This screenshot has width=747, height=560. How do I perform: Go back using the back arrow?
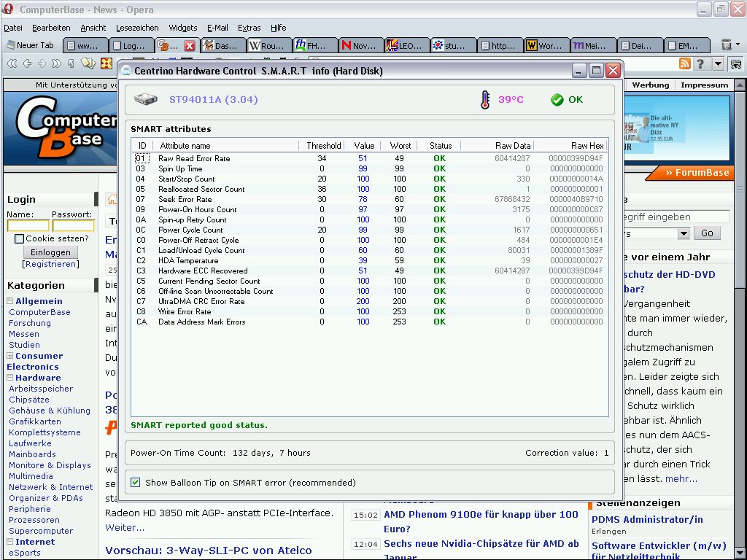tap(27, 63)
